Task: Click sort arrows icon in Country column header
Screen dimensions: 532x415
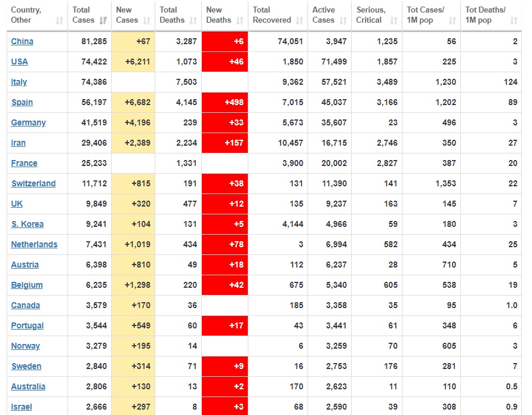Action: [59, 21]
